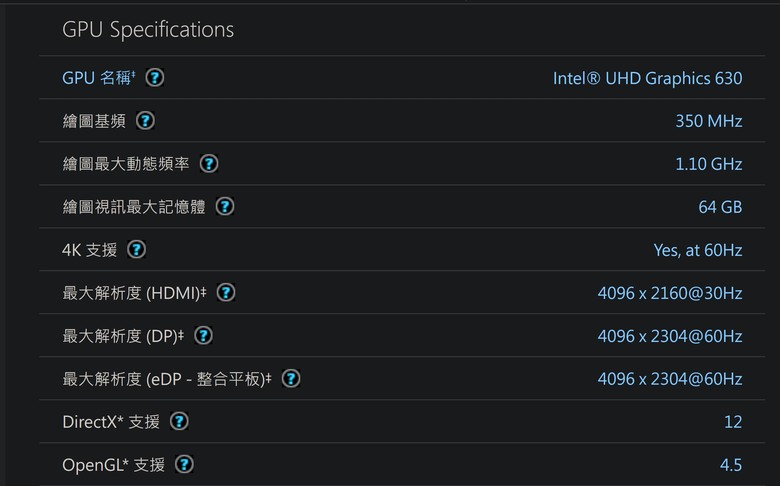Click the 繪圖基頻 label
The height and width of the screenshot is (486, 780).
pos(94,121)
